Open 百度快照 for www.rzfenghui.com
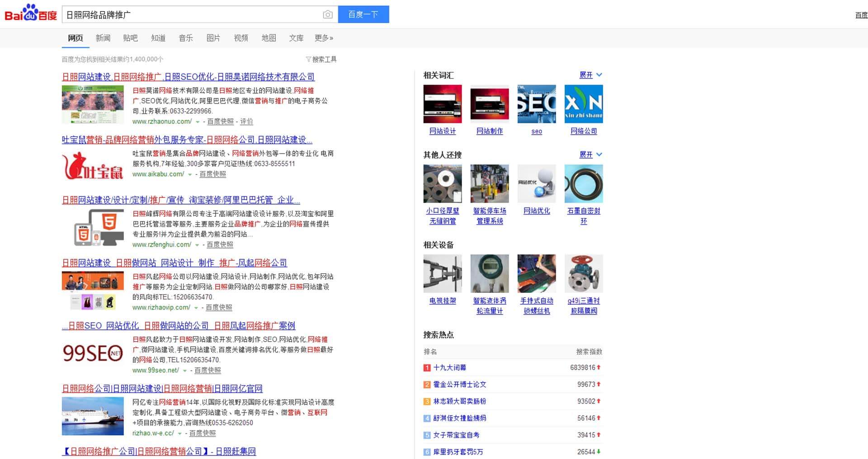This screenshot has height=459, width=868. pyautogui.click(x=220, y=244)
